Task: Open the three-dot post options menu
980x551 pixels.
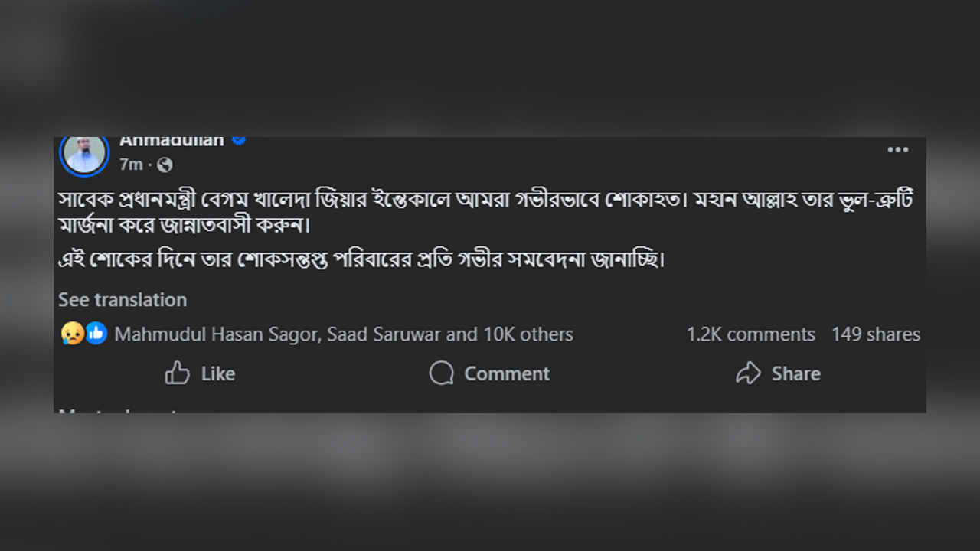Action: pyautogui.click(x=897, y=150)
